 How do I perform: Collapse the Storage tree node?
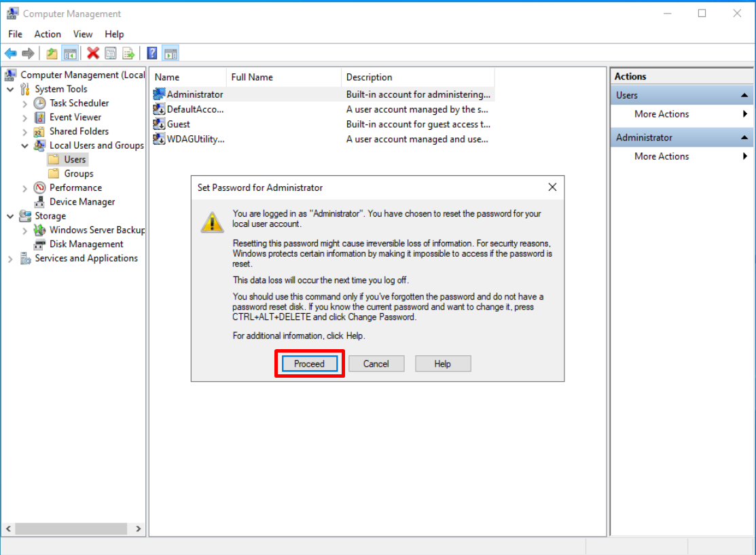(x=10, y=217)
